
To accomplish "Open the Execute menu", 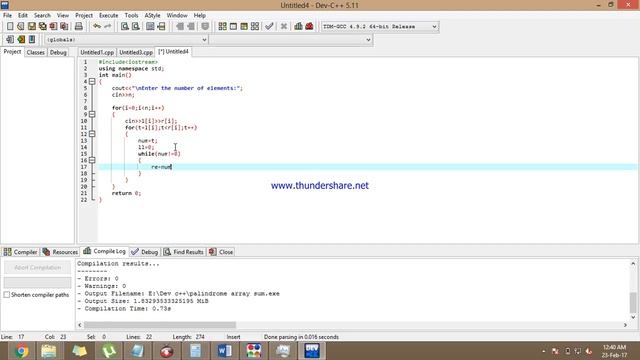I will click(109, 16).
